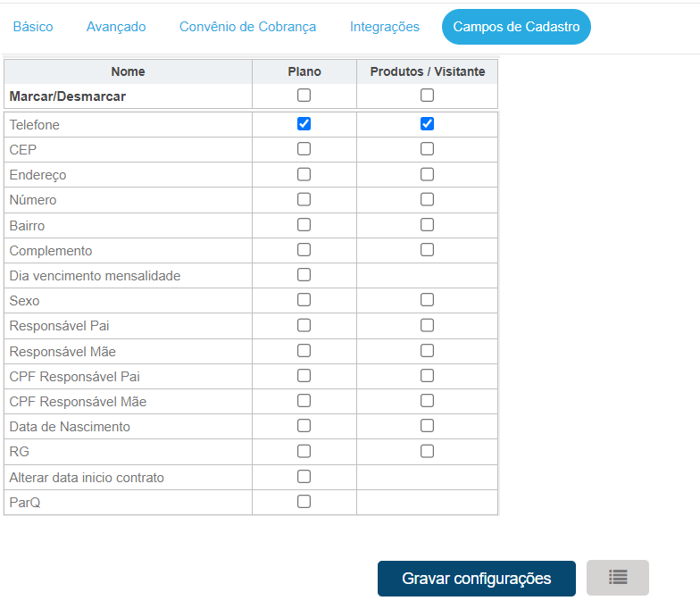Enable Data de Nascimento for Plano
This screenshot has height=609, width=700.
pyautogui.click(x=304, y=426)
